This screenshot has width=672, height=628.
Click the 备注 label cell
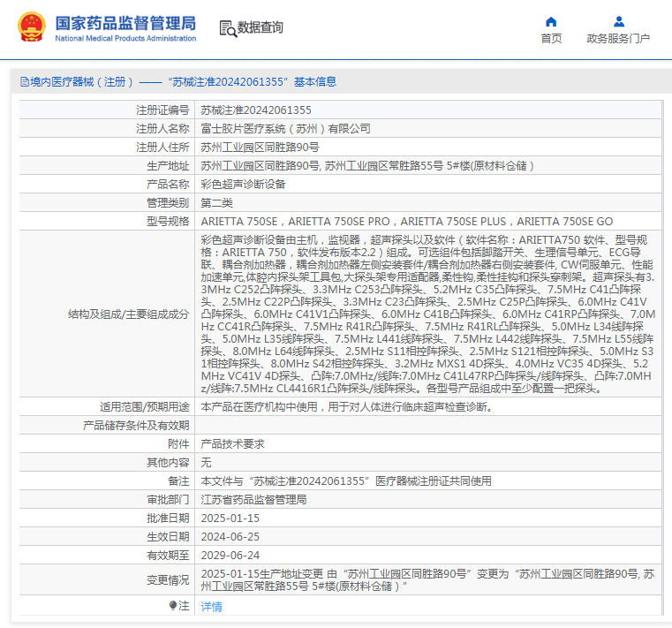click(x=107, y=481)
